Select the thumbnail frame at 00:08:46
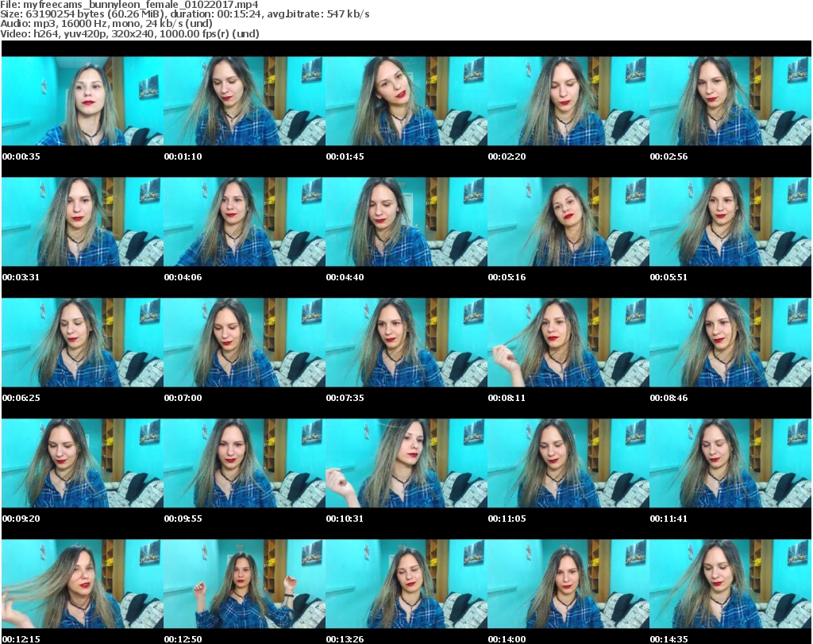The image size is (813, 644). point(730,343)
